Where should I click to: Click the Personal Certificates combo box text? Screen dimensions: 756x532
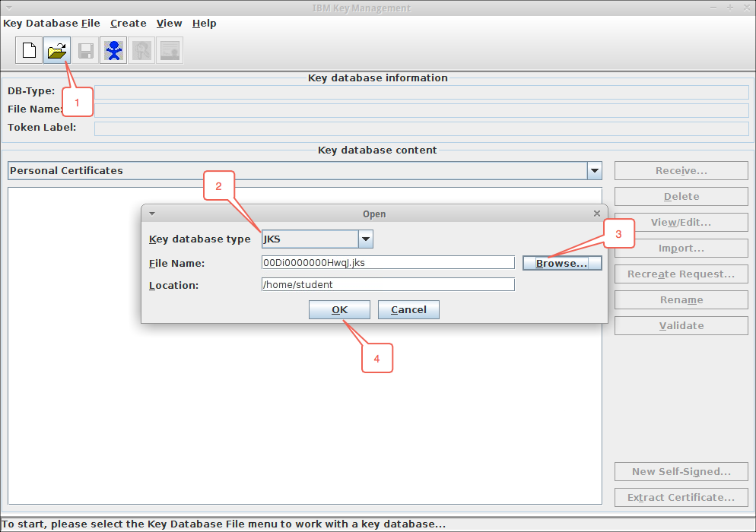pyautogui.click(x=66, y=170)
